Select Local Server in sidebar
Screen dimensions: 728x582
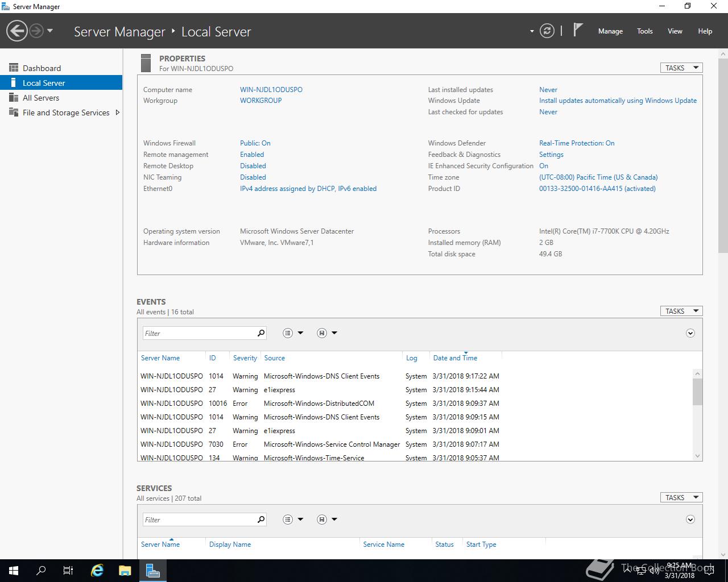(x=61, y=82)
